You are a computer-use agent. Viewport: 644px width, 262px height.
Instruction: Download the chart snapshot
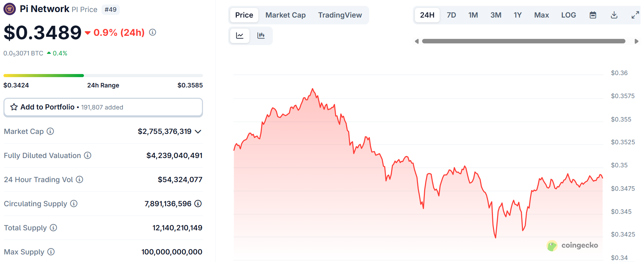[x=614, y=15]
